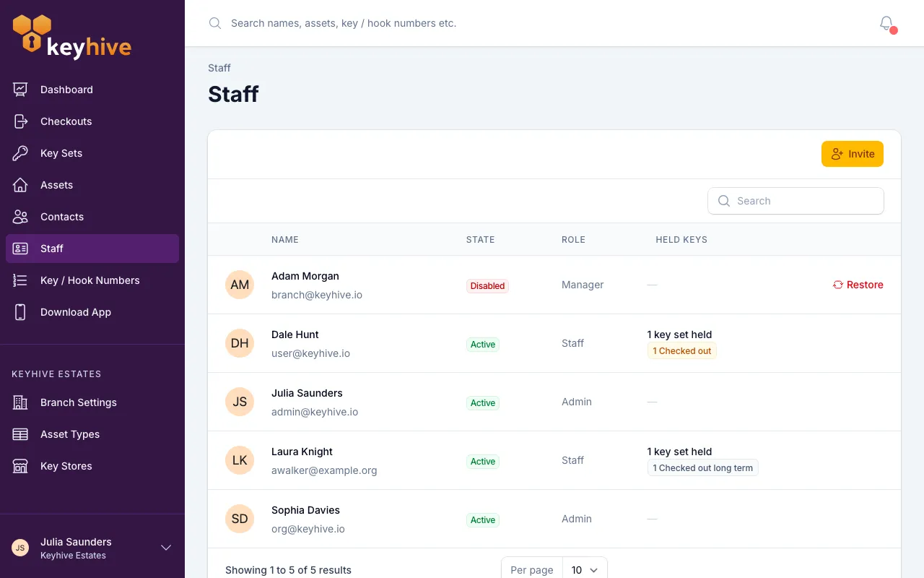Open Branch Settings in the sidebar
Screen dimensions: 924x578
[92, 402]
